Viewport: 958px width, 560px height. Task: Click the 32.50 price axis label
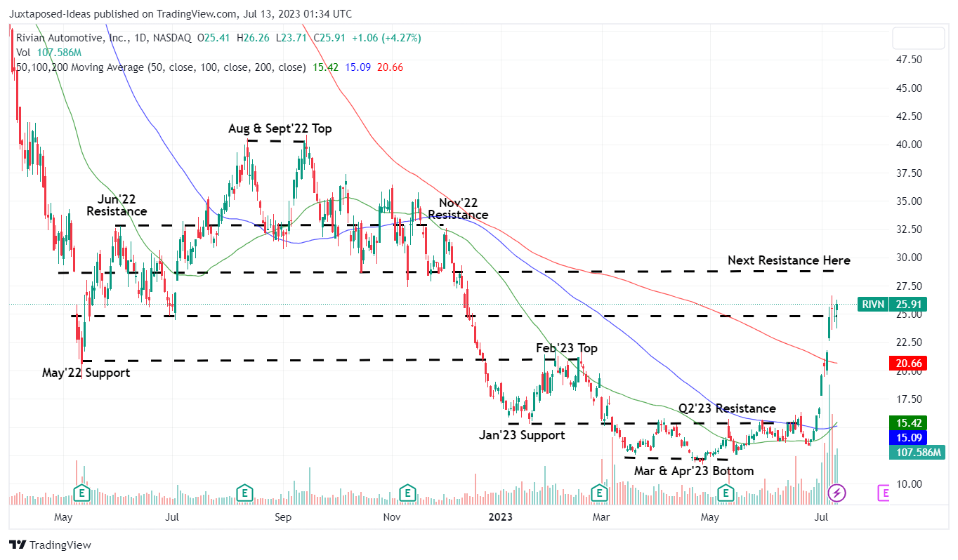pos(908,229)
